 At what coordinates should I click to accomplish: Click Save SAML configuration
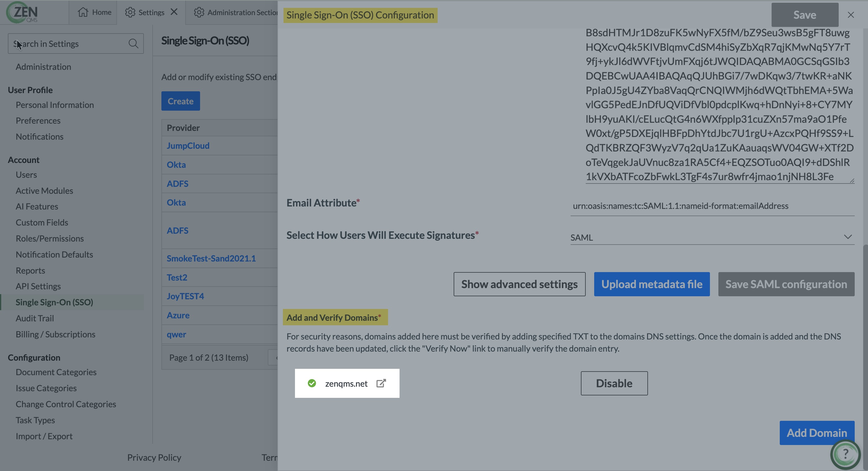pyautogui.click(x=786, y=284)
